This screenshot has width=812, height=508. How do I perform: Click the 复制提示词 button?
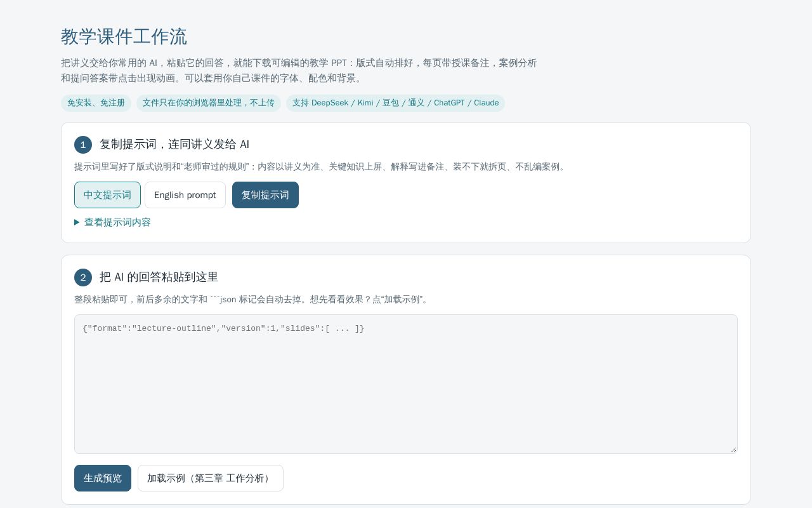coord(265,195)
